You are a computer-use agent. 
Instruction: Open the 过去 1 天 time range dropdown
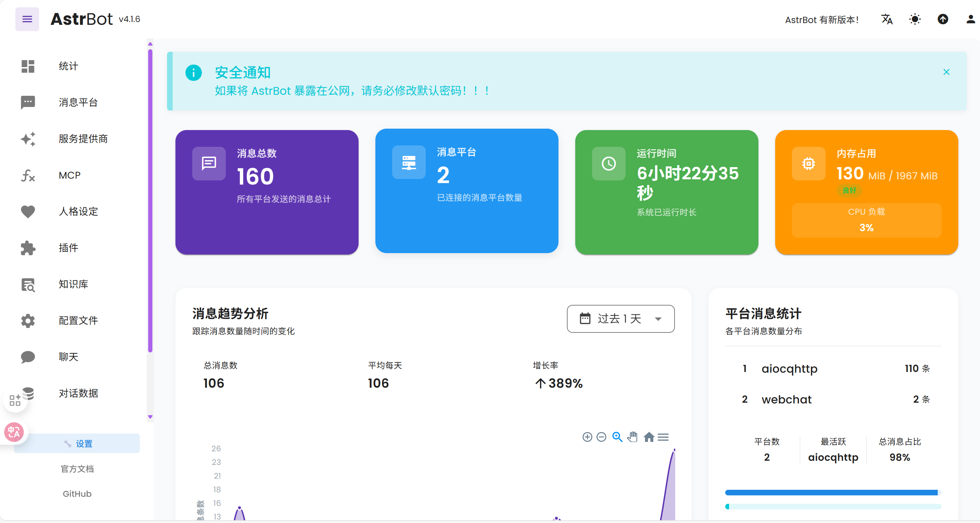[620, 319]
